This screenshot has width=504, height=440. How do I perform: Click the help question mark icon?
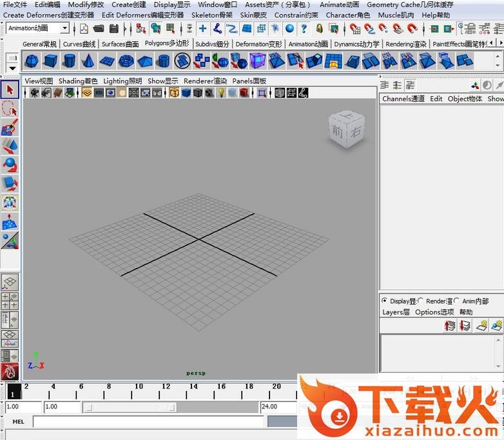[304, 28]
